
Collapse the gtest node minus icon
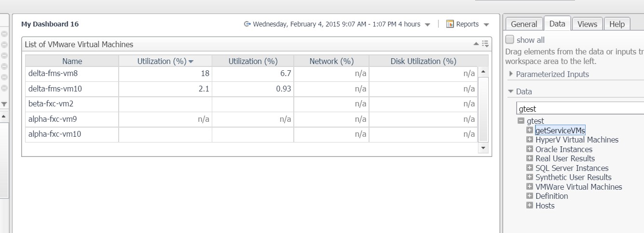click(521, 121)
